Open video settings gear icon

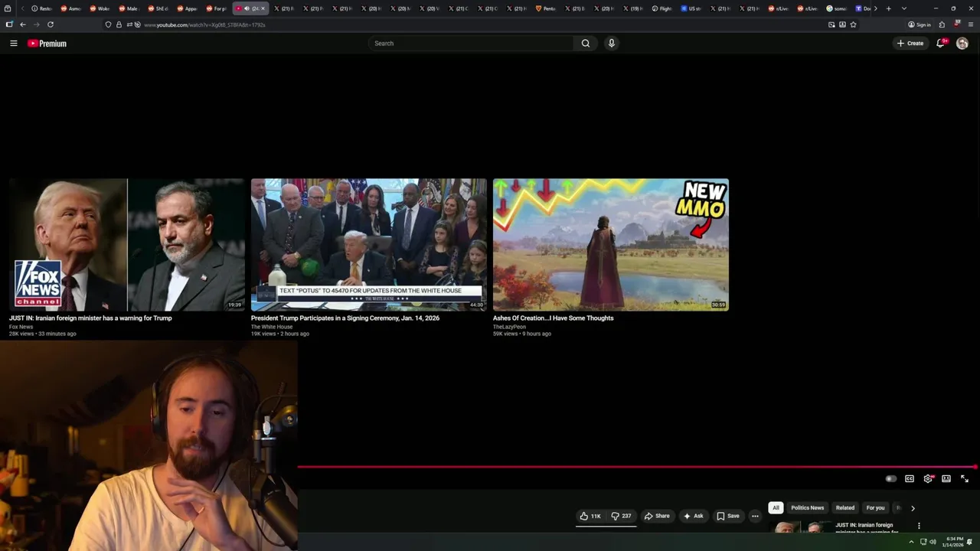928,479
